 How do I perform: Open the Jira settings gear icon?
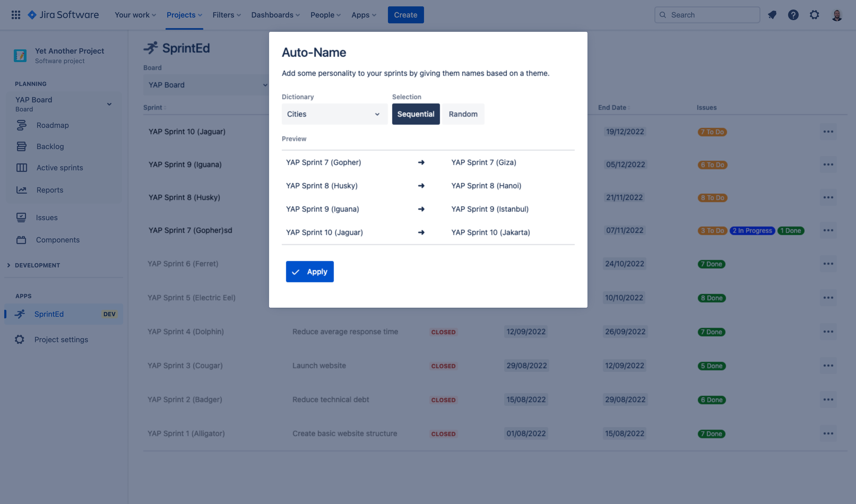[814, 15]
